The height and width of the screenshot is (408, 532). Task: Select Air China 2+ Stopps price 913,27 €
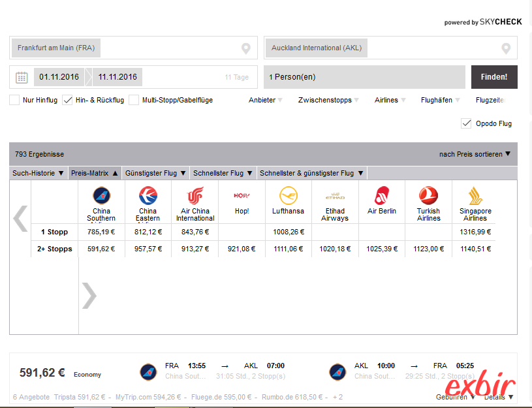(x=195, y=249)
